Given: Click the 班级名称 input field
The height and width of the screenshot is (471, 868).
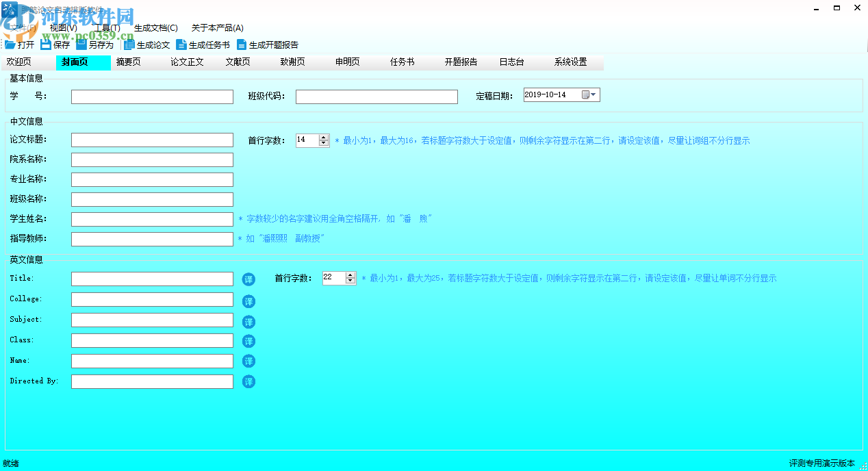Looking at the screenshot, I should coord(152,200).
